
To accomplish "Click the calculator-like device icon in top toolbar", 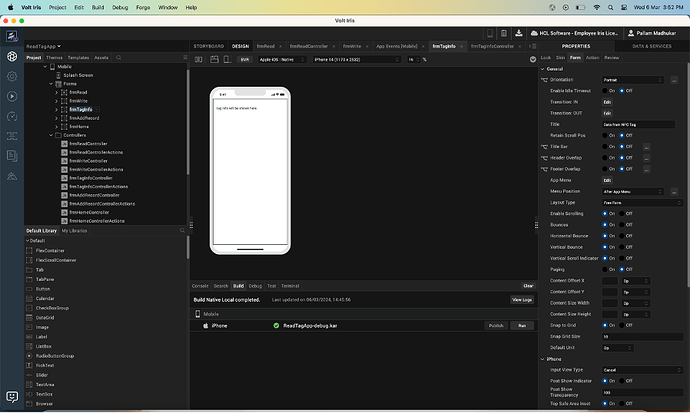I will 504,33.
